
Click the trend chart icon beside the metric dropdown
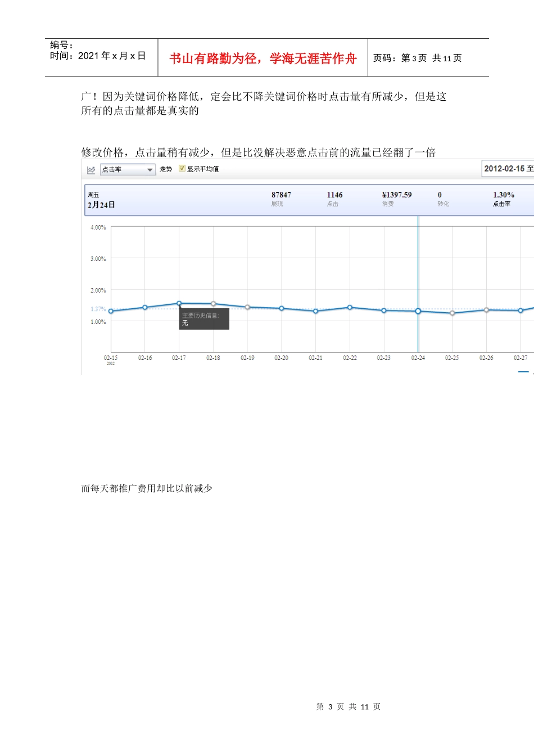(91, 169)
